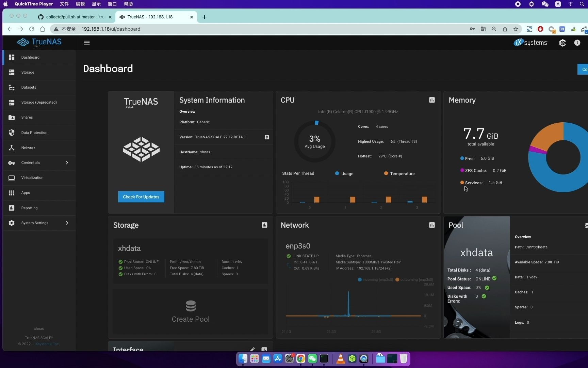The width and height of the screenshot is (588, 368).
Task: Click the zoom magnifier icon in address bar
Action: click(x=494, y=29)
